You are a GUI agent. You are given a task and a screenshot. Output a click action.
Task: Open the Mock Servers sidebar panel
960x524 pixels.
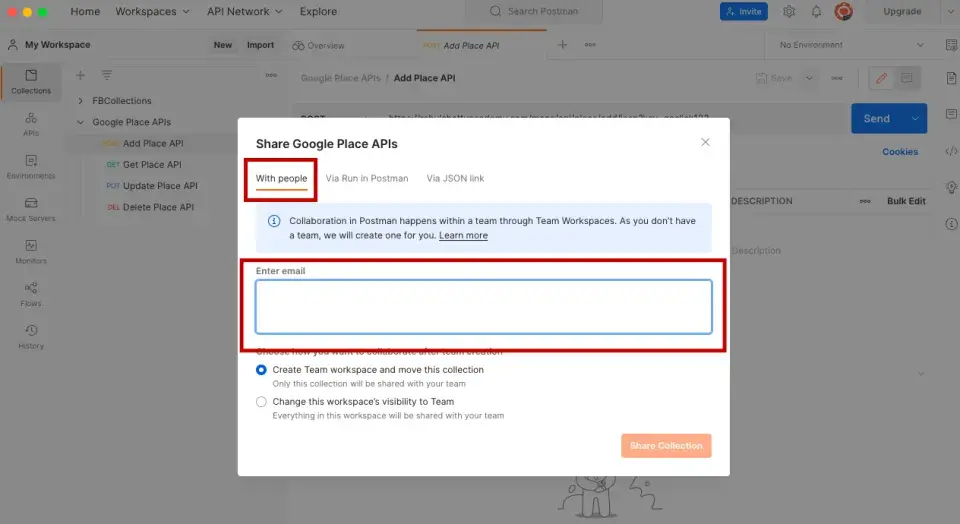tap(31, 209)
